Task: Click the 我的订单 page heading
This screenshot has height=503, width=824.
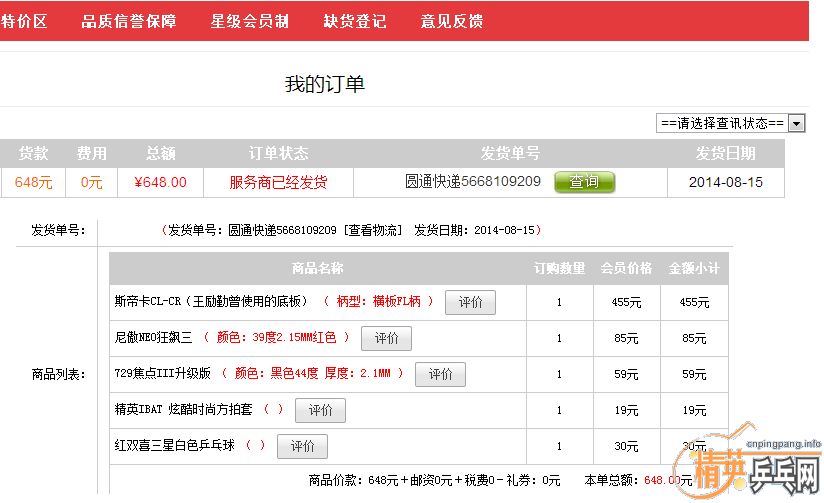Action: click(325, 84)
